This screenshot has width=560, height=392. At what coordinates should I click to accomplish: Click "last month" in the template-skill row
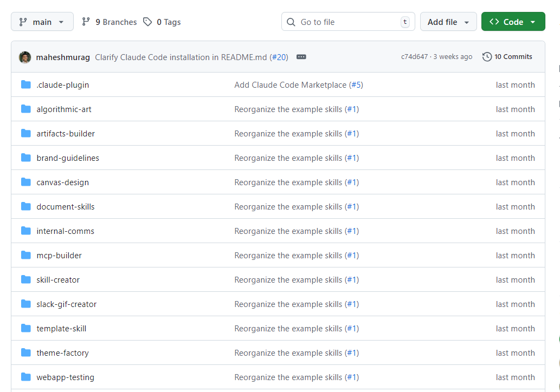[x=516, y=329]
